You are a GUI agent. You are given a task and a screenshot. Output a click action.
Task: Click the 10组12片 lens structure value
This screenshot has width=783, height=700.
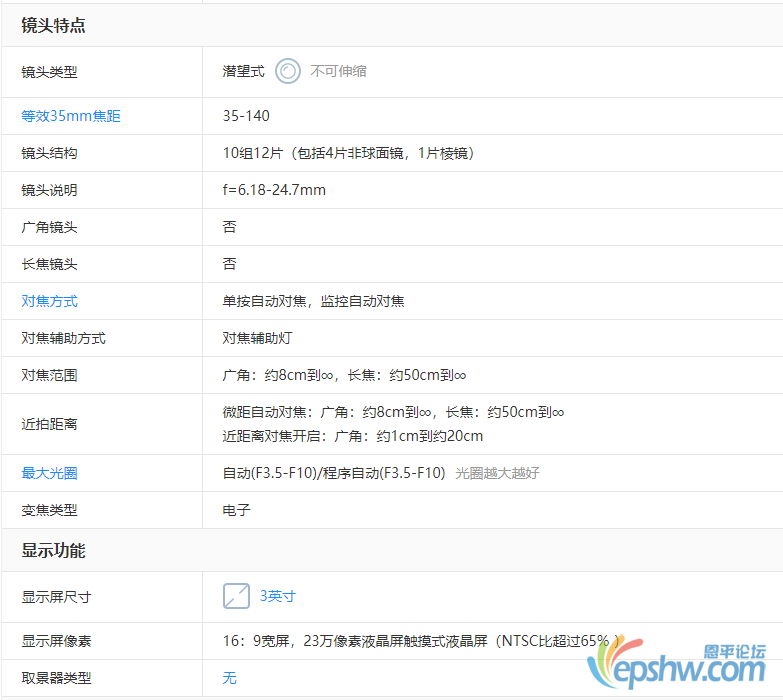click(x=348, y=153)
